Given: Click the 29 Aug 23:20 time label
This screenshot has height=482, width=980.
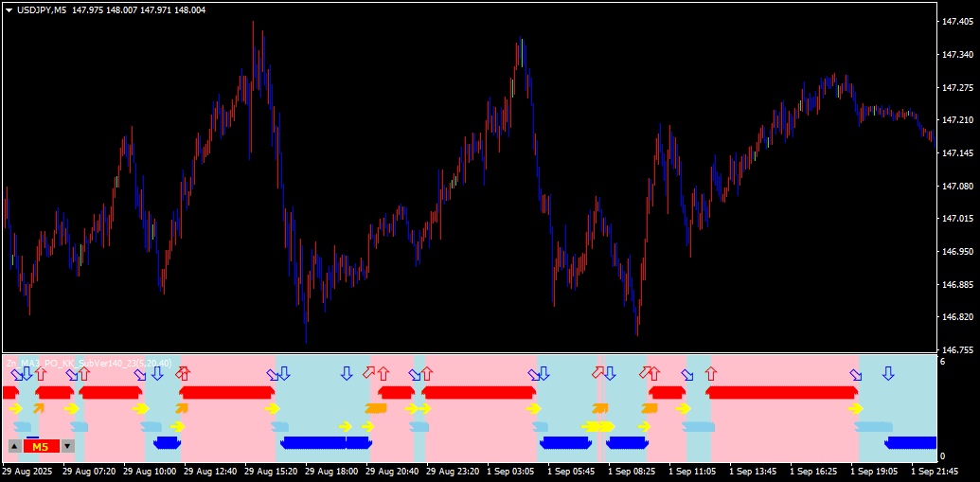Looking at the screenshot, I should (x=453, y=471).
